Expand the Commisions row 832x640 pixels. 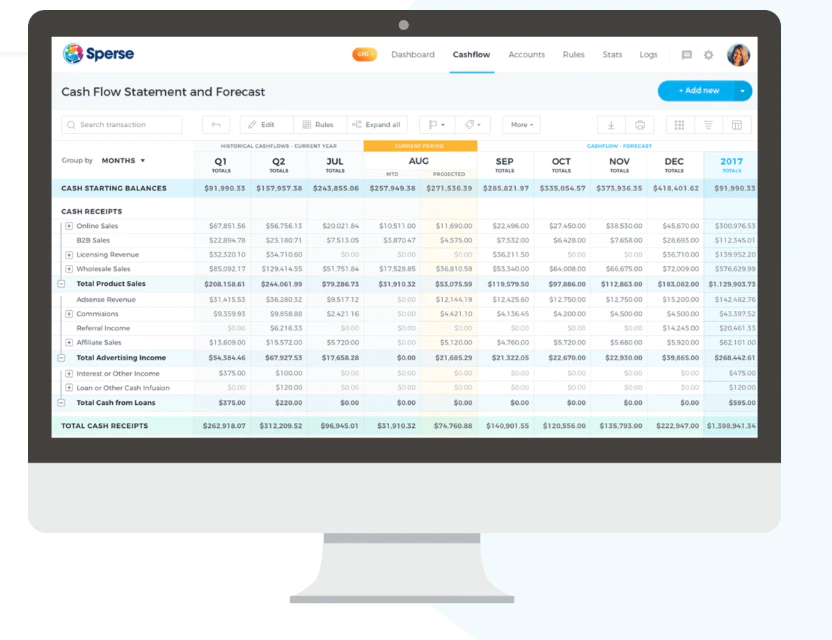pyautogui.click(x=69, y=314)
